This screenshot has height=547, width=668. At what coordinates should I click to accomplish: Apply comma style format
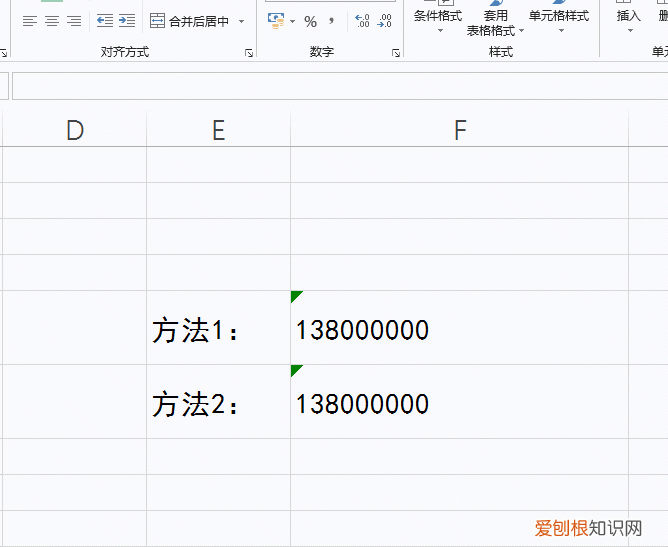[331, 21]
